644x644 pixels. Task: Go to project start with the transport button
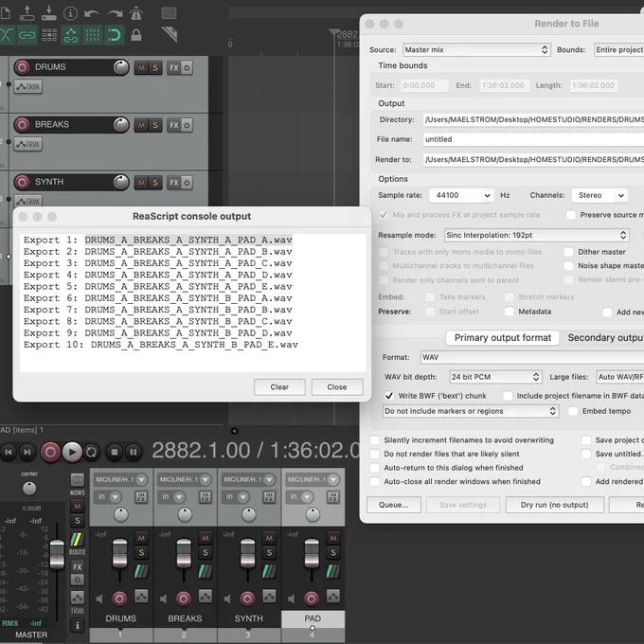(9, 452)
